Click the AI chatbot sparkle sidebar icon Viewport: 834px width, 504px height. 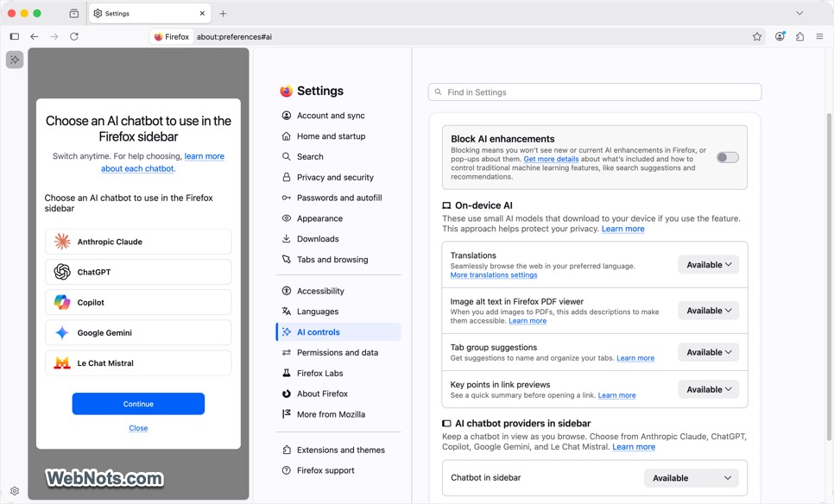click(x=15, y=60)
